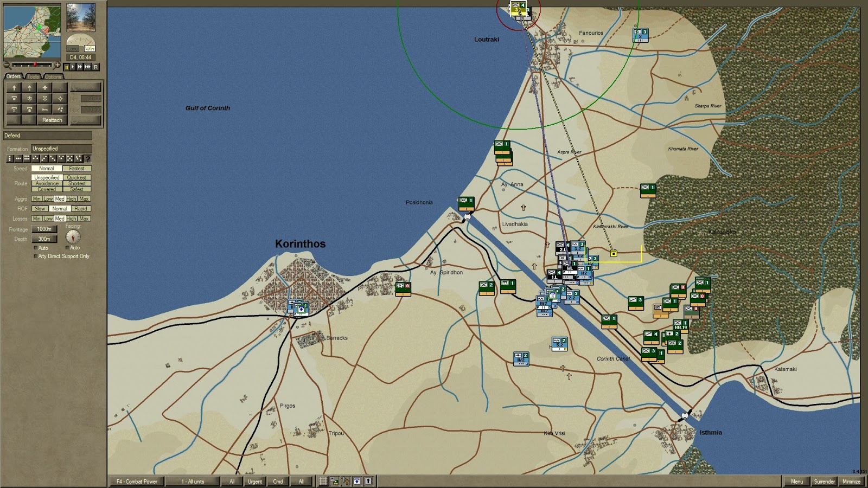This screenshot has height=488, width=868.
Task: Click the shield order icon with solid emblem
Action: point(29,99)
